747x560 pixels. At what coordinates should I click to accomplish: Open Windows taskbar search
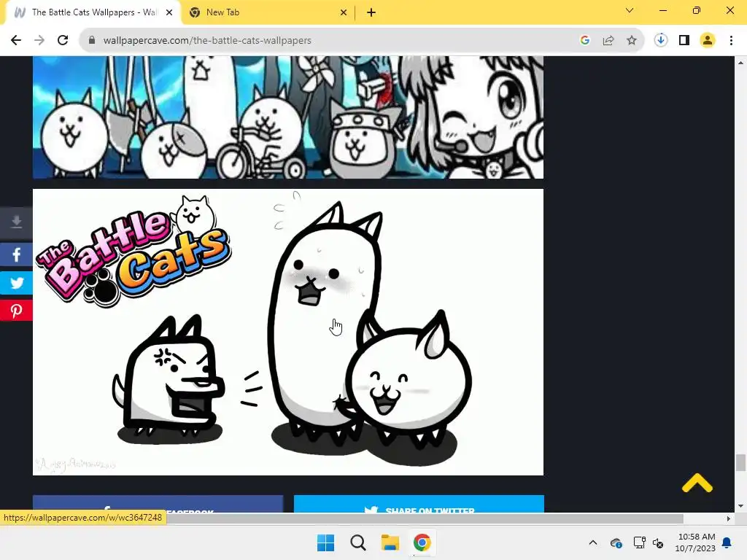point(357,542)
